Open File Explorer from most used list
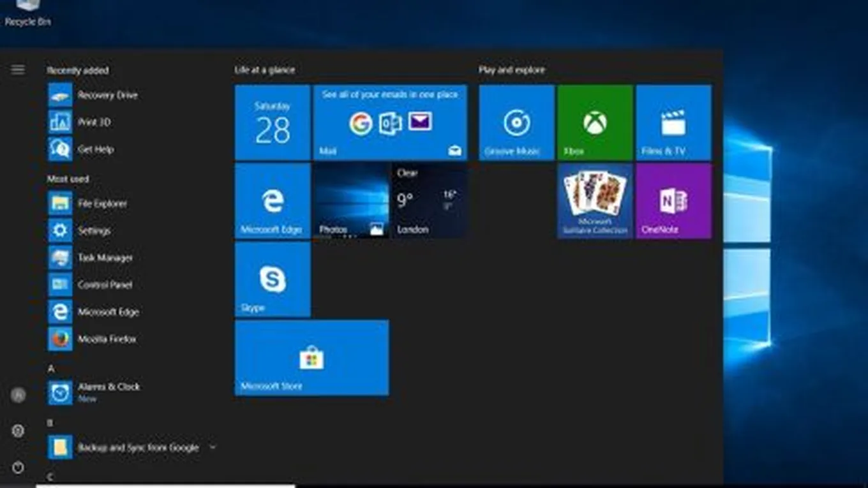This screenshot has width=868, height=488. [102, 203]
